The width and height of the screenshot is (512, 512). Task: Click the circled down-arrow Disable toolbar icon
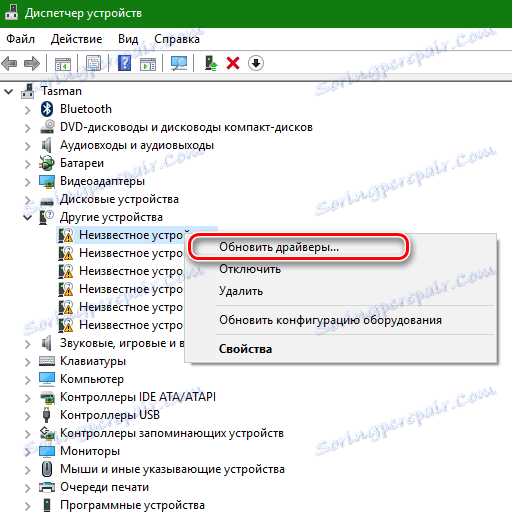point(256,63)
